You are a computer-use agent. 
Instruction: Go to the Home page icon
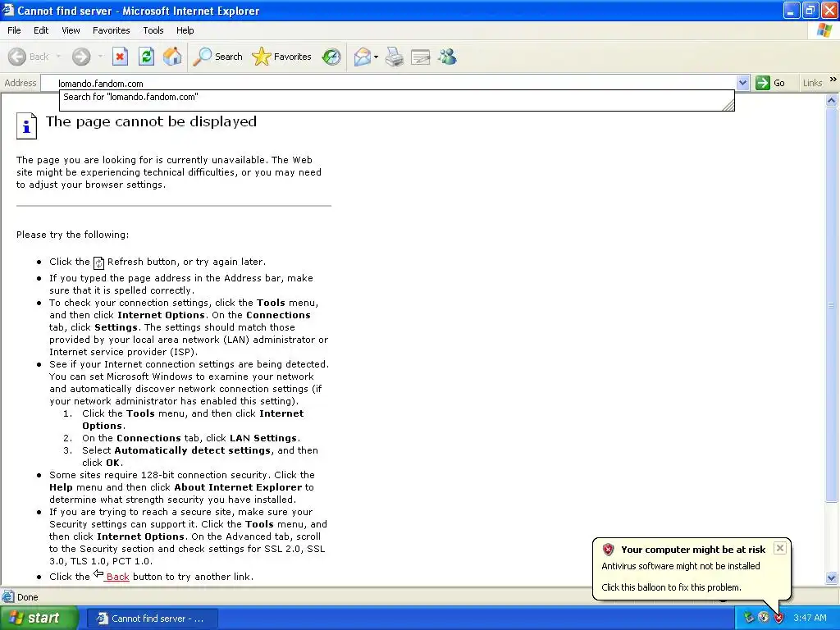(172, 57)
